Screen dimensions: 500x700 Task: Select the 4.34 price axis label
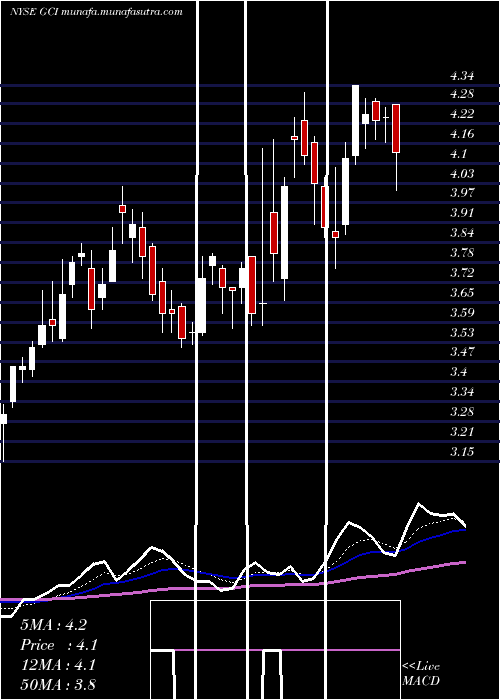click(x=462, y=76)
